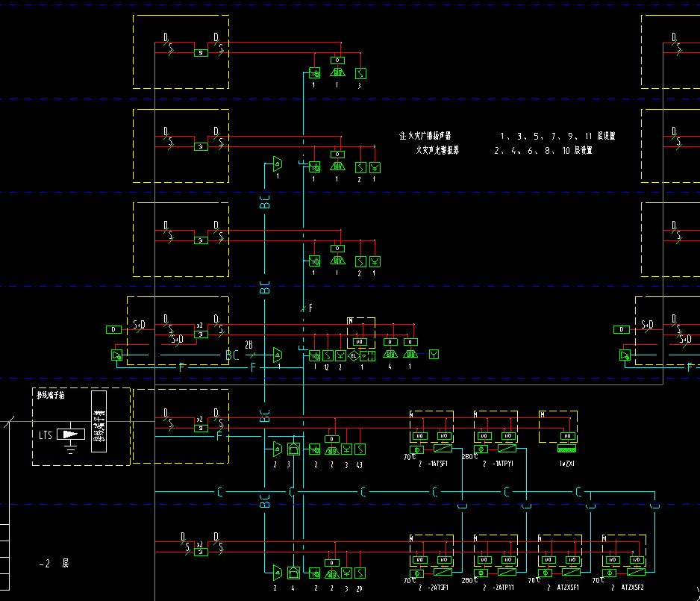Click the 接线端子箱 box title
This screenshot has width=700, height=601.
click(x=51, y=396)
